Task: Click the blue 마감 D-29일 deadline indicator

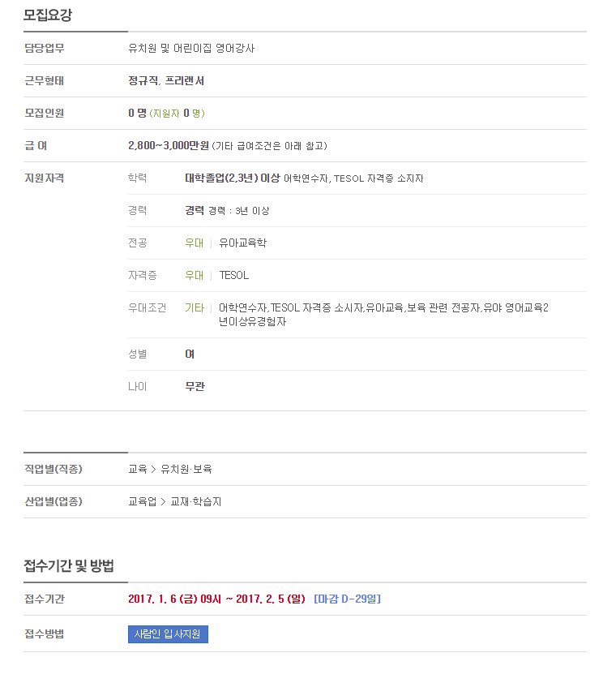Action: [347, 599]
